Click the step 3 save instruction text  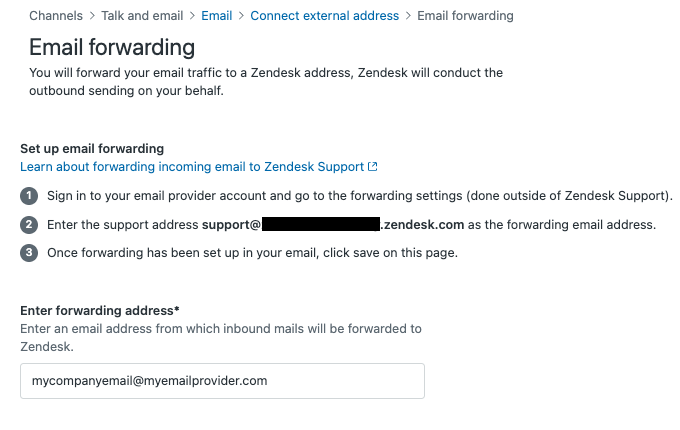point(252,252)
